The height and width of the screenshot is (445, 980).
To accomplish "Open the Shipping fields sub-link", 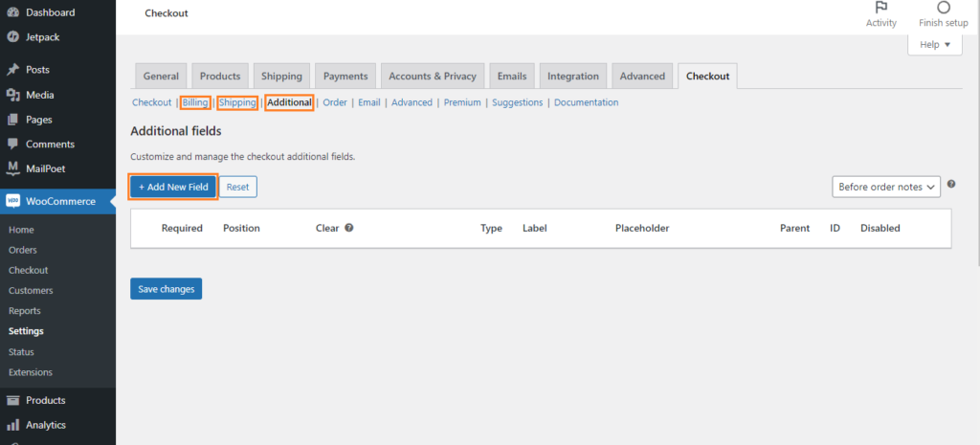I will click(237, 102).
